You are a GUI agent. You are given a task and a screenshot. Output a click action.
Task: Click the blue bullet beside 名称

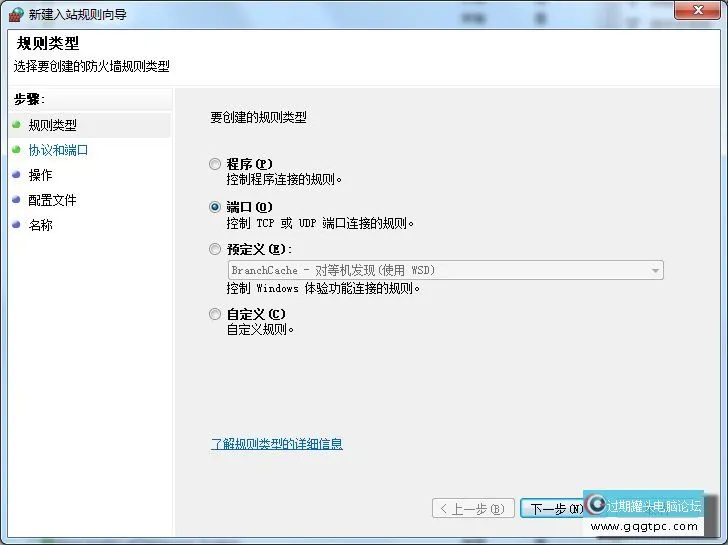pyautogui.click(x=16, y=225)
